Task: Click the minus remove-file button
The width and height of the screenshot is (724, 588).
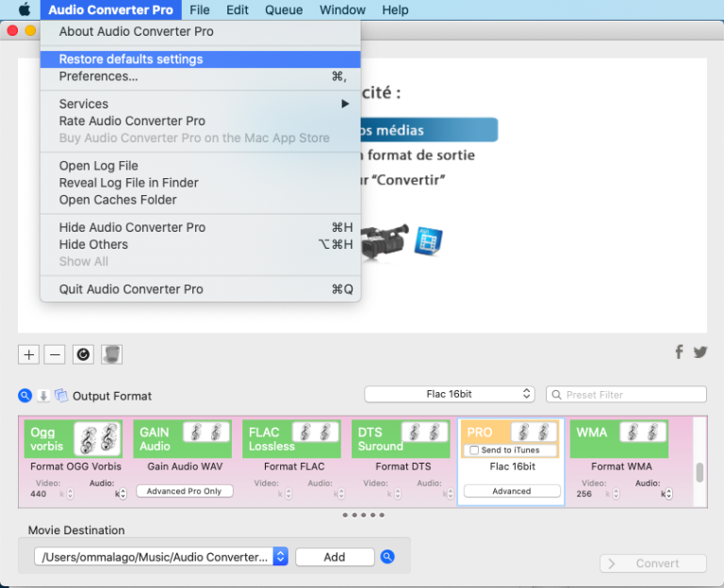Action: point(55,354)
